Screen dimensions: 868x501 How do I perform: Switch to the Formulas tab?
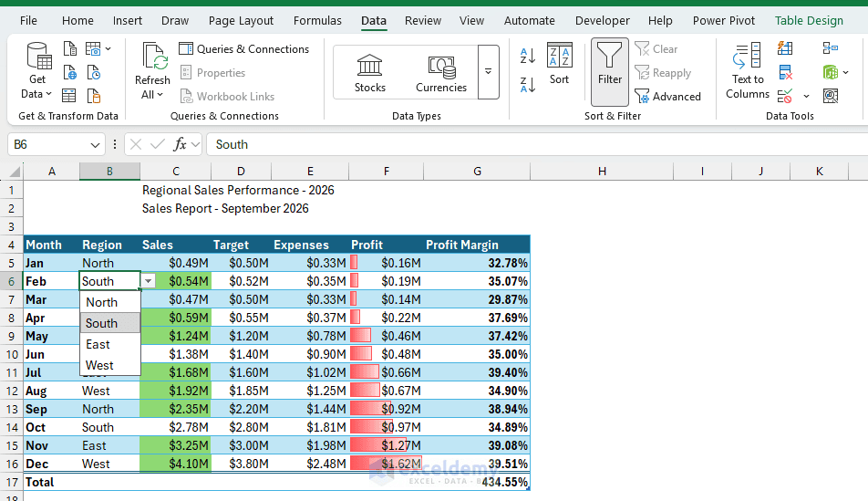[x=317, y=20]
